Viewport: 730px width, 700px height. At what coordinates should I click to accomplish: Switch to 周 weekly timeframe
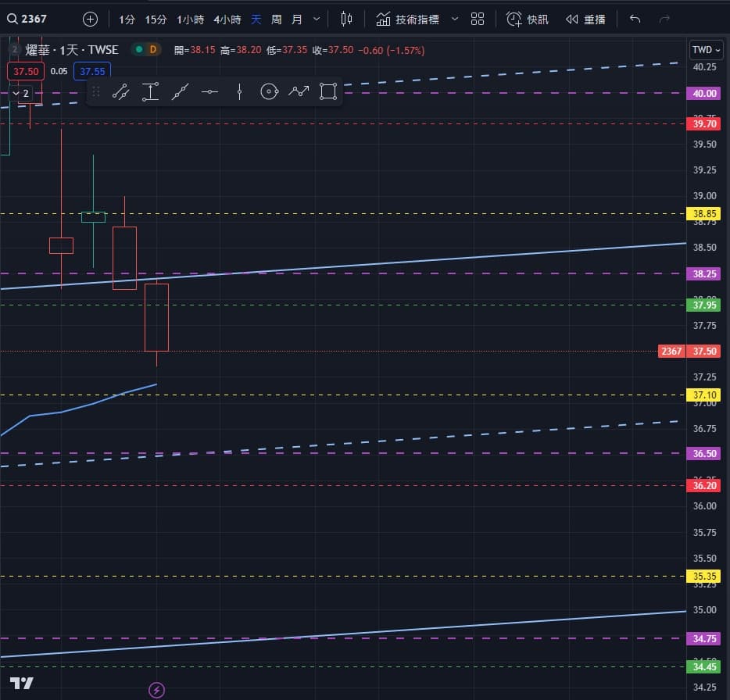277,19
